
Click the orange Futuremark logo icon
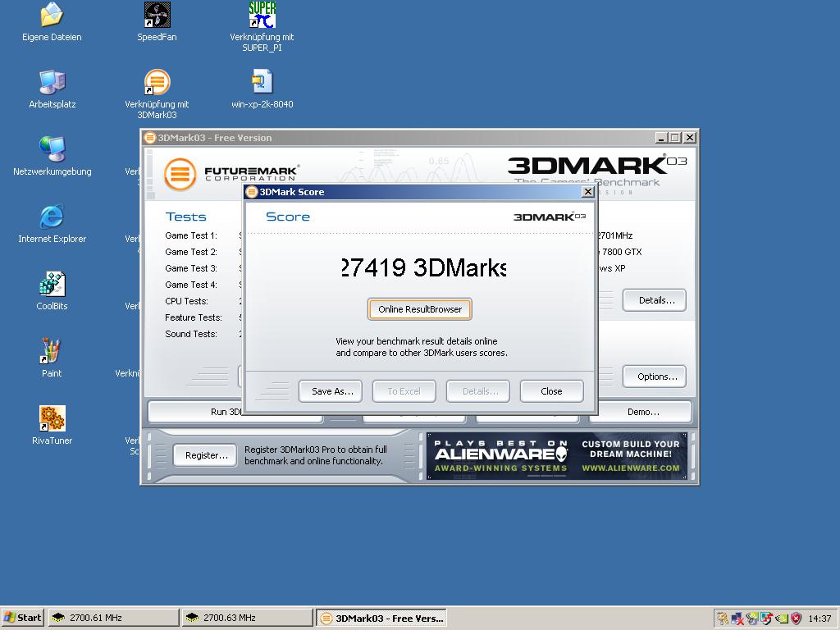point(180,174)
